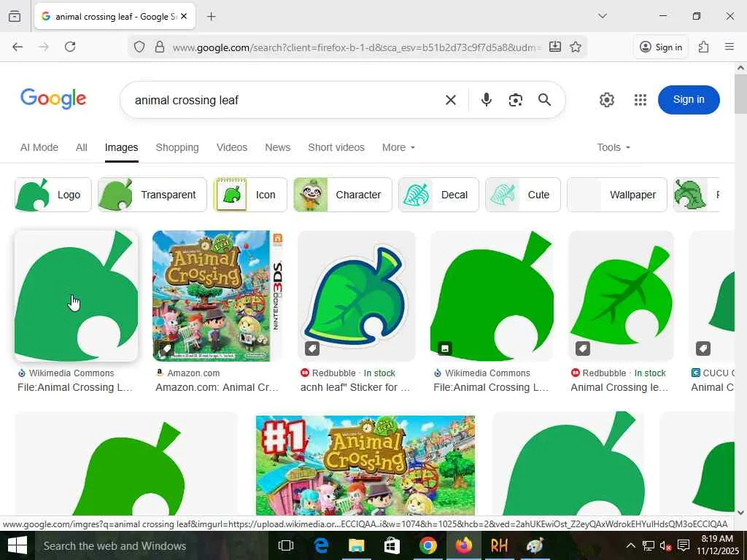Click product tag icon on acnh sticker

pyautogui.click(x=312, y=349)
